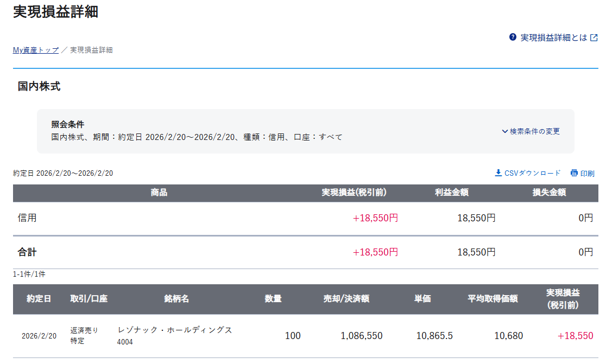Screen dimensions: 606x364
Task: Click the CSV download arrow icon
Action: click(498, 173)
